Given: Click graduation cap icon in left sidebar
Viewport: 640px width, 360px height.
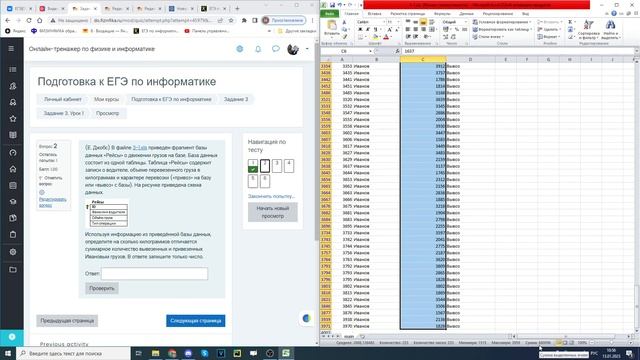Looking at the screenshot, I should click(x=13, y=202).
